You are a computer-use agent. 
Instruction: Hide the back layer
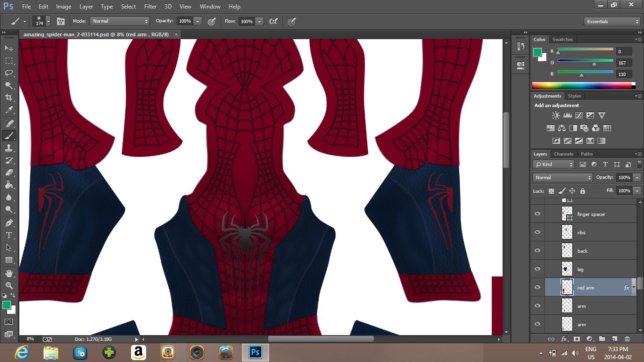pos(537,251)
